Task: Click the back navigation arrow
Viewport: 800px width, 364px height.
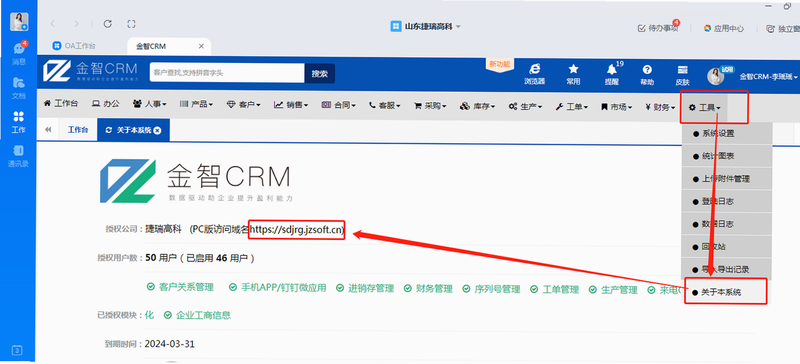Action: (x=53, y=23)
